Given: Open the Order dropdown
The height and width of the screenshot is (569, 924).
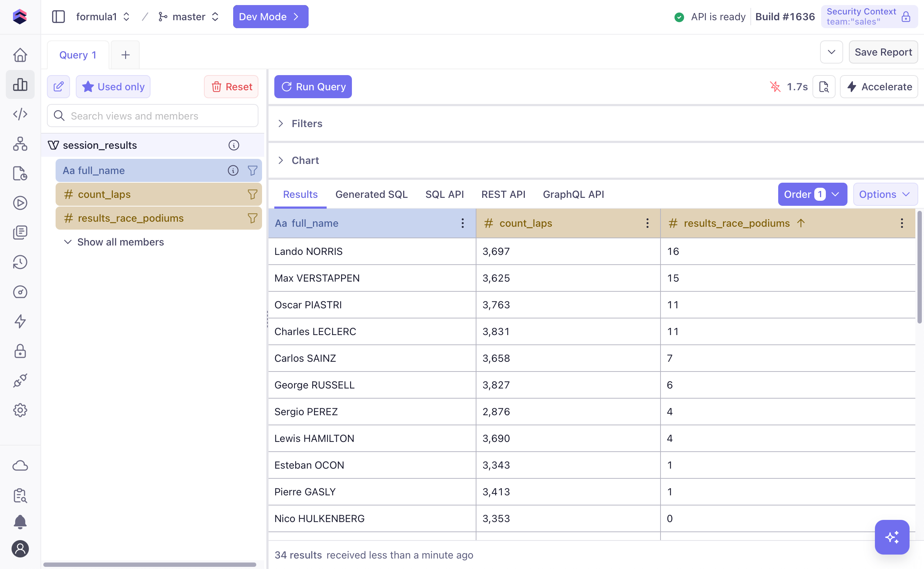Looking at the screenshot, I should click(812, 195).
